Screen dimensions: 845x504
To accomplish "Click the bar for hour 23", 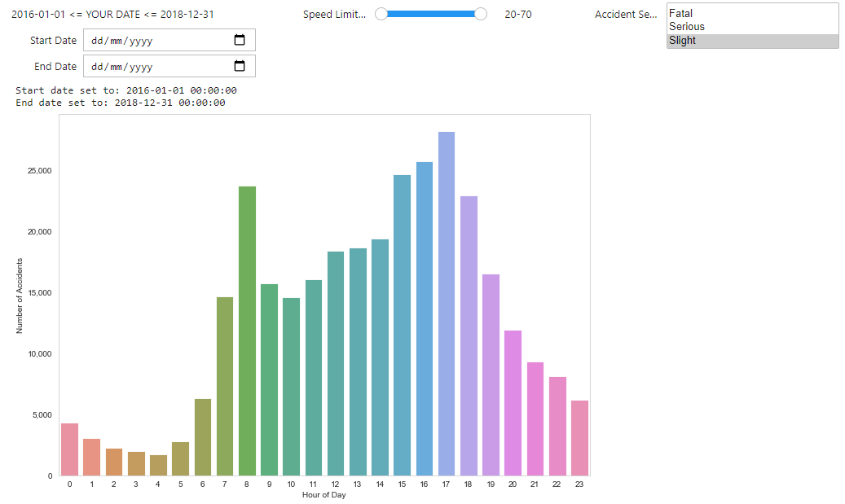I will (579, 438).
